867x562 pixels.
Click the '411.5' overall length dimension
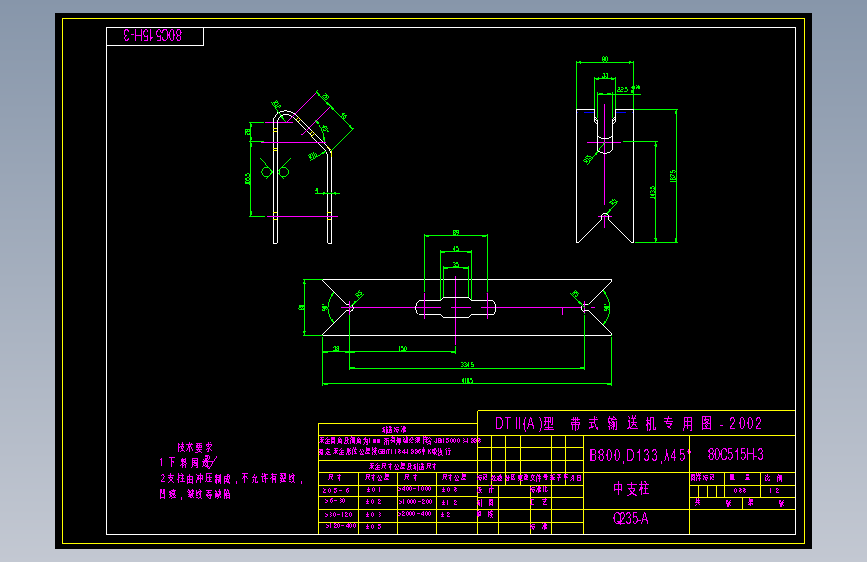[x=467, y=381]
